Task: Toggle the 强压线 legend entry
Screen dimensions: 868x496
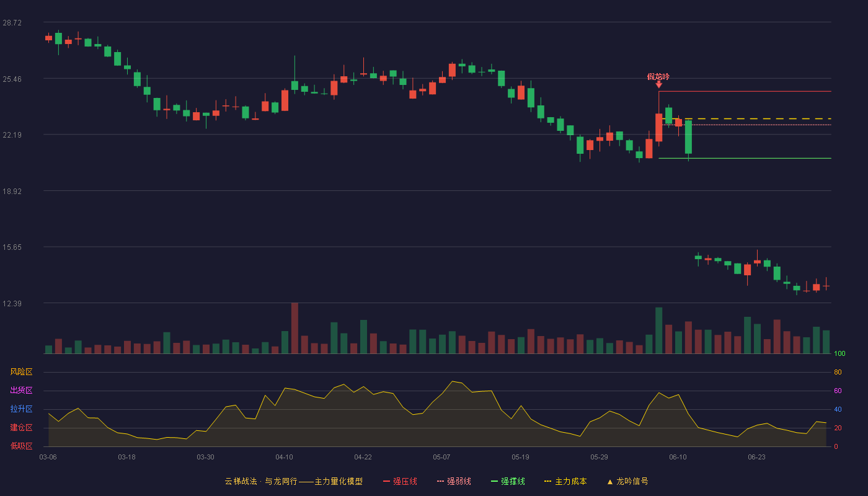Action: 400,481
